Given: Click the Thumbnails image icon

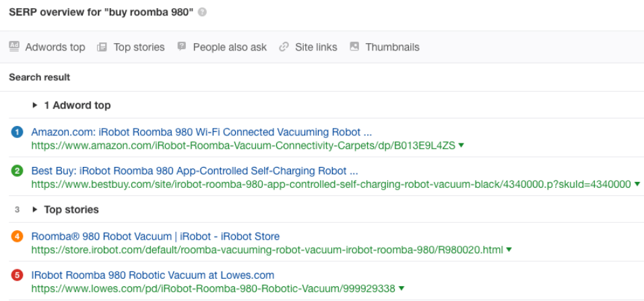Looking at the screenshot, I should coord(354,46).
